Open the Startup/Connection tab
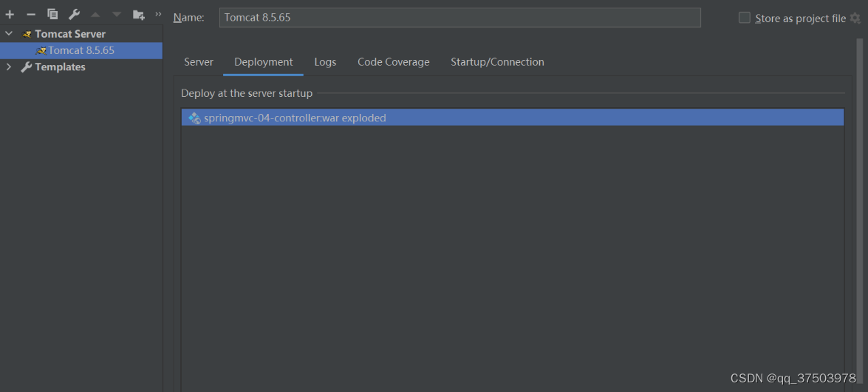Image resolution: width=868 pixels, height=392 pixels. pos(497,62)
